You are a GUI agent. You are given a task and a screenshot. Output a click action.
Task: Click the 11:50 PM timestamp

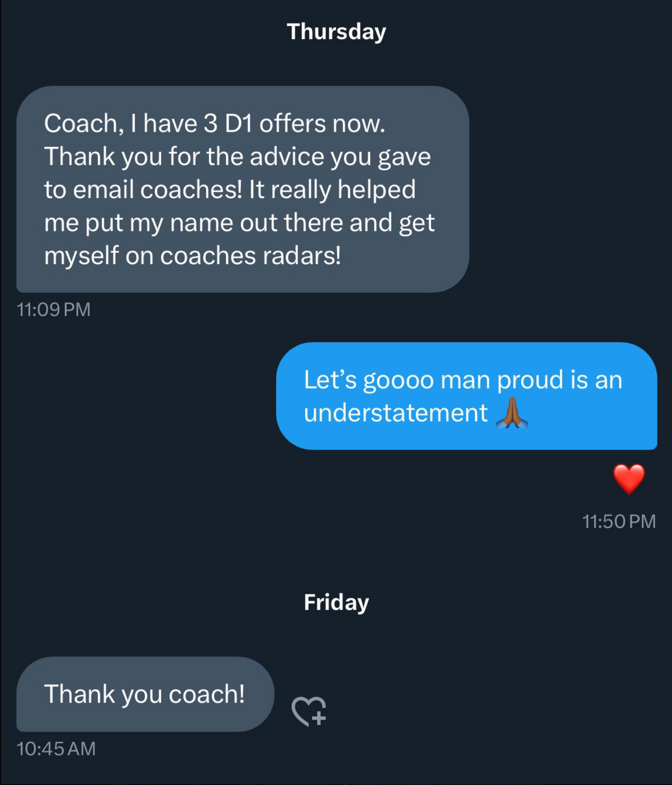(x=618, y=521)
